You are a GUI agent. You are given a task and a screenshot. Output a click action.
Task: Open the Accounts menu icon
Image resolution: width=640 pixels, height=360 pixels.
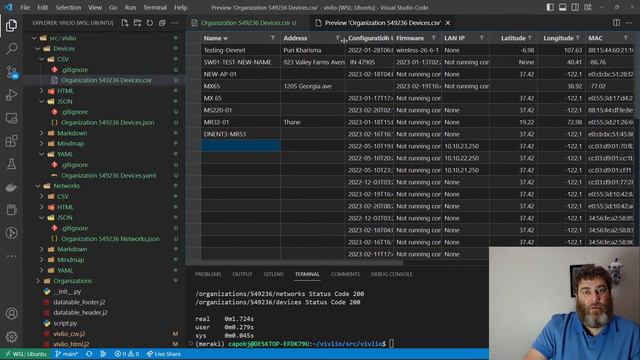pos(11,313)
